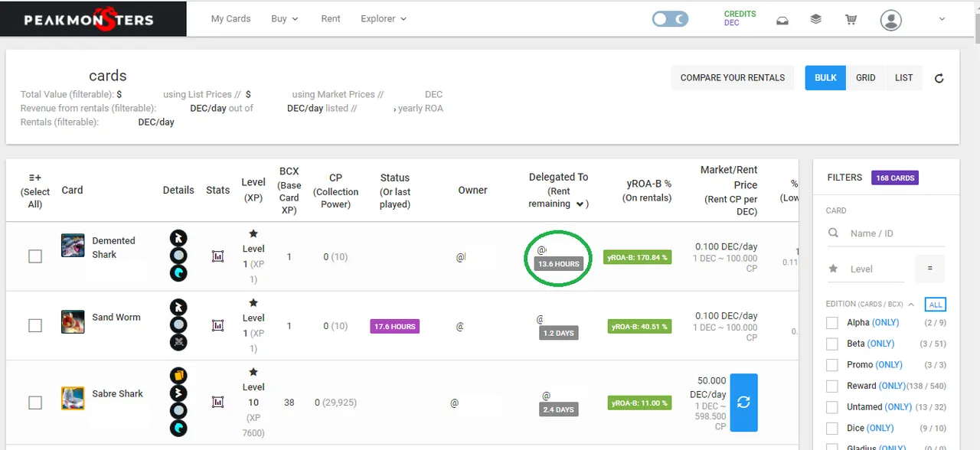980x450 pixels.
Task: Enable the Dice edition filter
Action: point(832,429)
